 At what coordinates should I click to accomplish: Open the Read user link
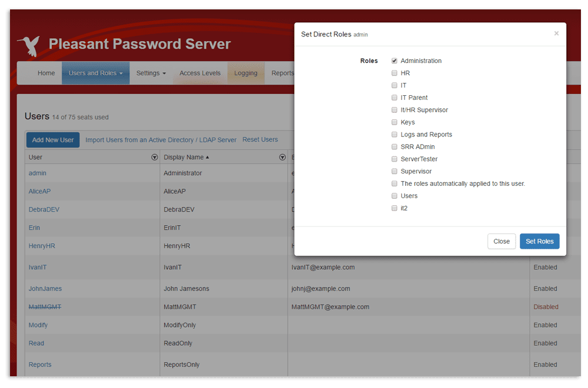tap(36, 343)
